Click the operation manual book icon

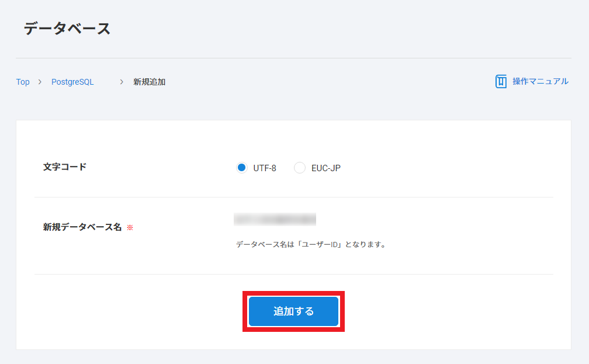pyautogui.click(x=501, y=81)
